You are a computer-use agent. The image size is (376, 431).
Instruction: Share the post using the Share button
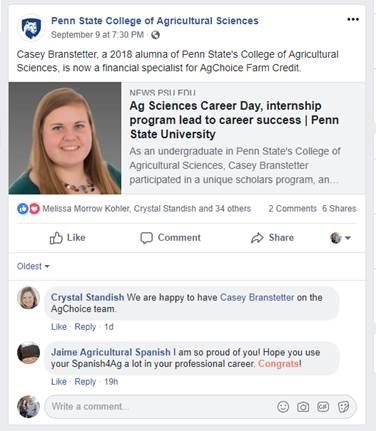click(272, 238)
